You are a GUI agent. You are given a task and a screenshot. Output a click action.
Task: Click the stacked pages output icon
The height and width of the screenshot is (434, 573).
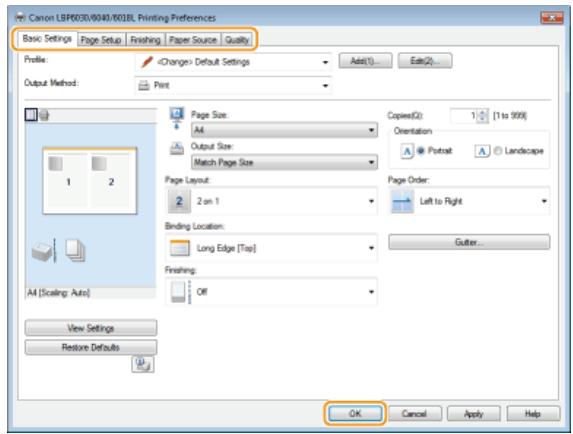pos(75,251)
